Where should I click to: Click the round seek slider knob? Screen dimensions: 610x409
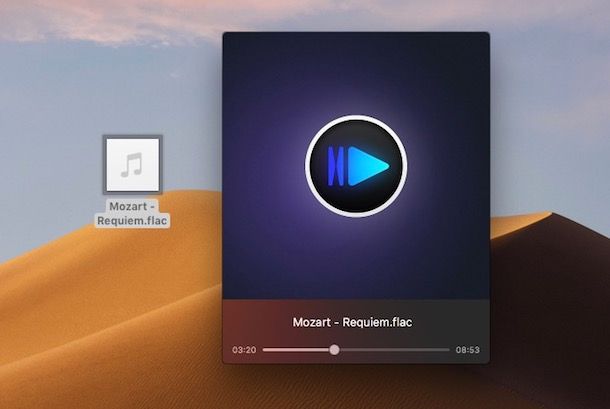[334, 350]
